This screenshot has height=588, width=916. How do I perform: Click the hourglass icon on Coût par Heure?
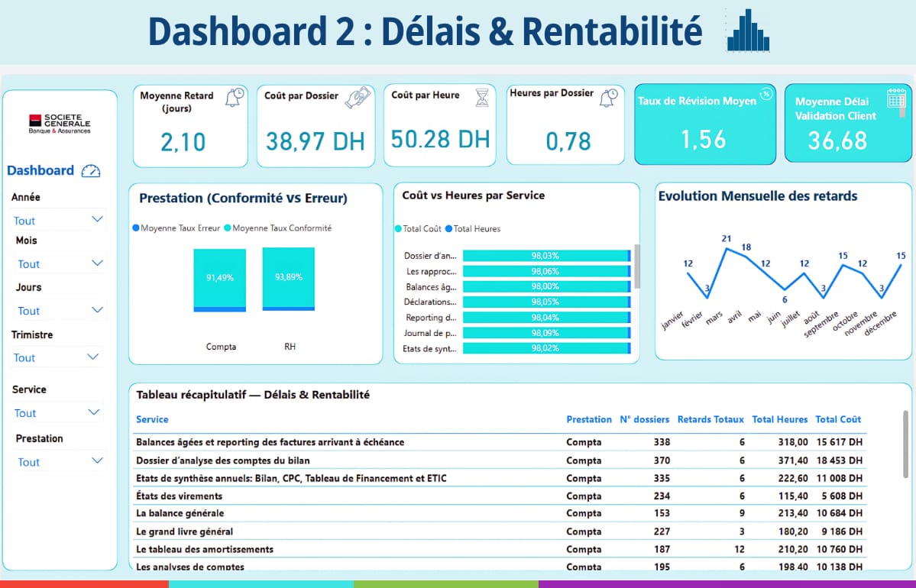482,98
